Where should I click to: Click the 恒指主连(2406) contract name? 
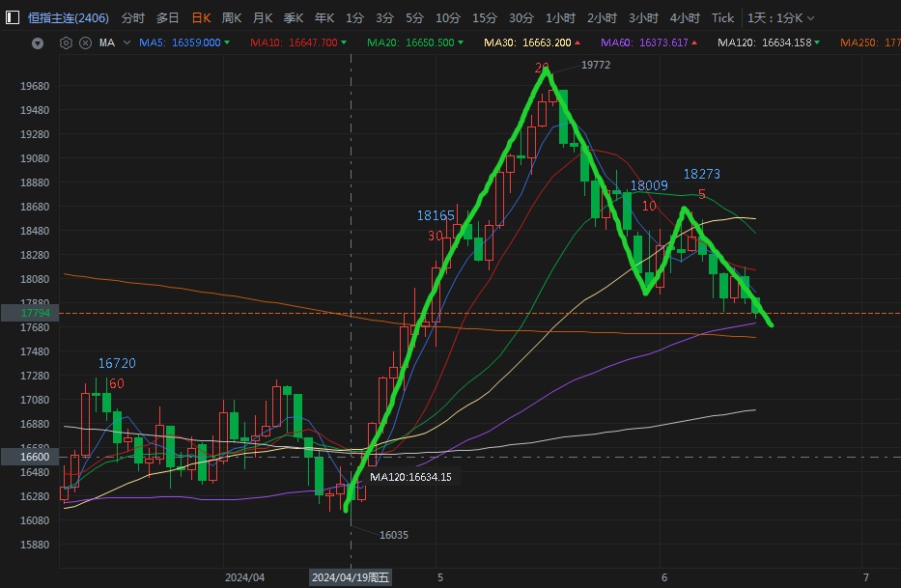[x=68, y=17]
